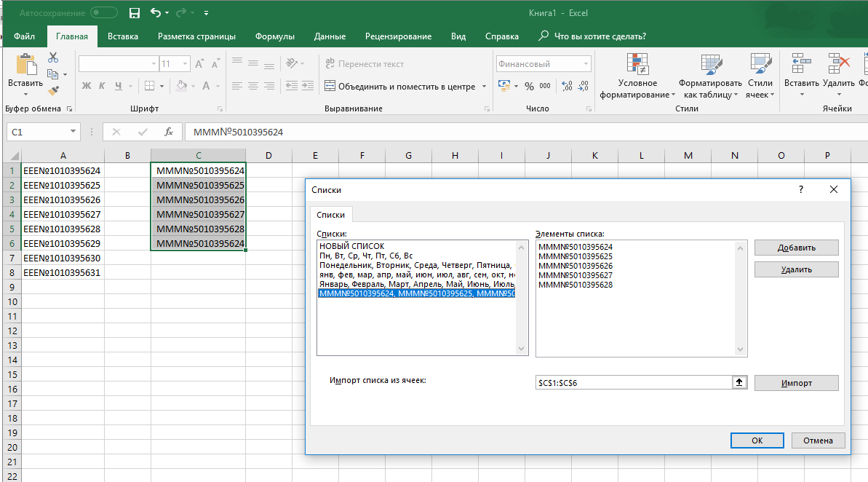868x482 pixels.
Task: Click the dialog help question mark
Action: [800, 189]
